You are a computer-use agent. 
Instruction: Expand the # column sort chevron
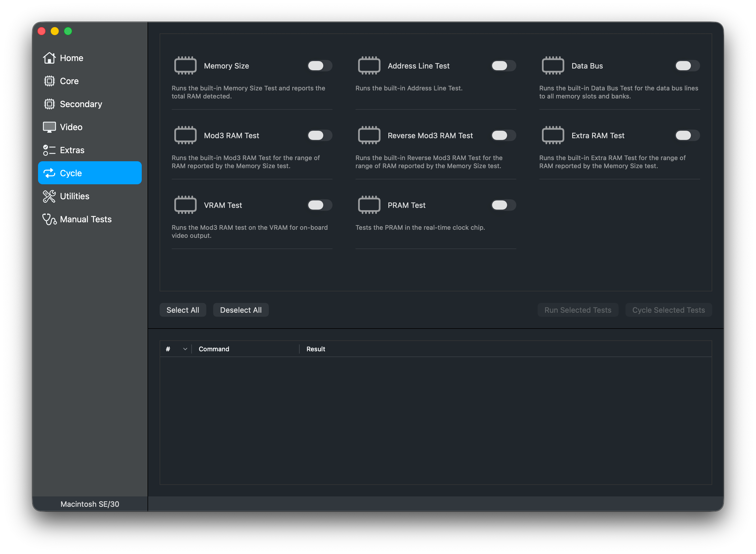185,349
